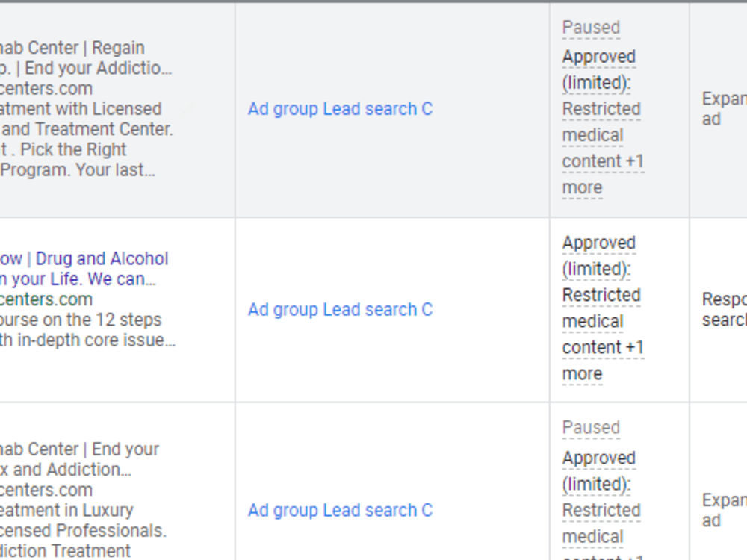
Task: Click "Approved (limited)" status on the bottom ad
Action: [599, 470]
